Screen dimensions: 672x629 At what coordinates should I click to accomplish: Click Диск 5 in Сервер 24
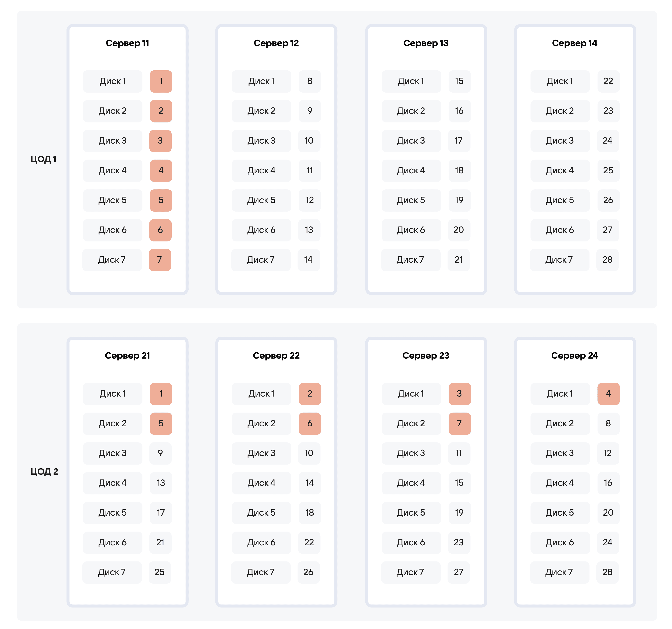pyautogui.click(x=560, y=513)
